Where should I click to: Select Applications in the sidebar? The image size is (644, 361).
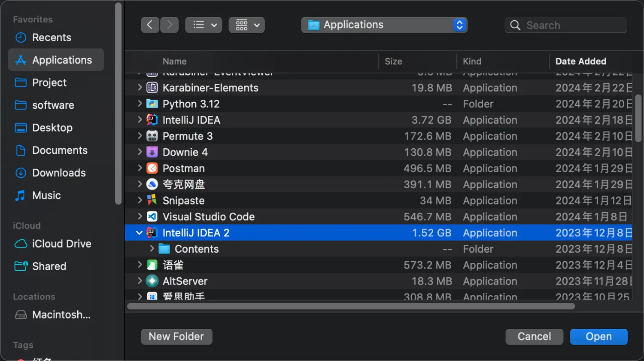(56, 60)
